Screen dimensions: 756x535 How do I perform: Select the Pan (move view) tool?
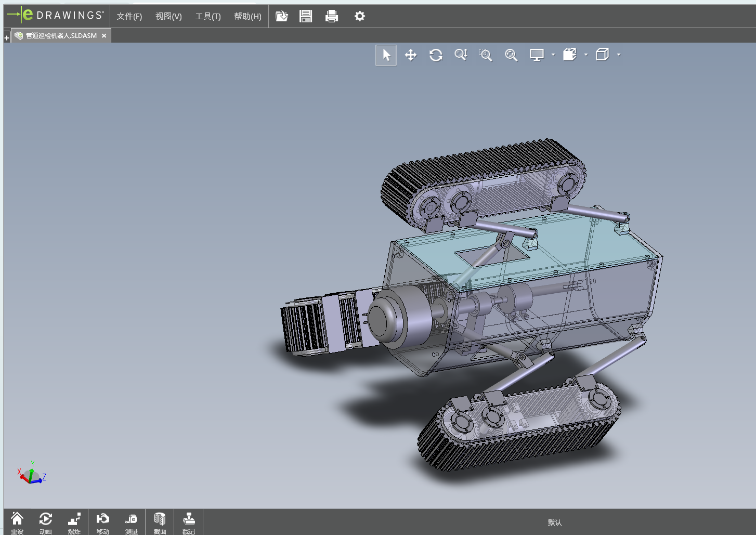coord(411,55)
